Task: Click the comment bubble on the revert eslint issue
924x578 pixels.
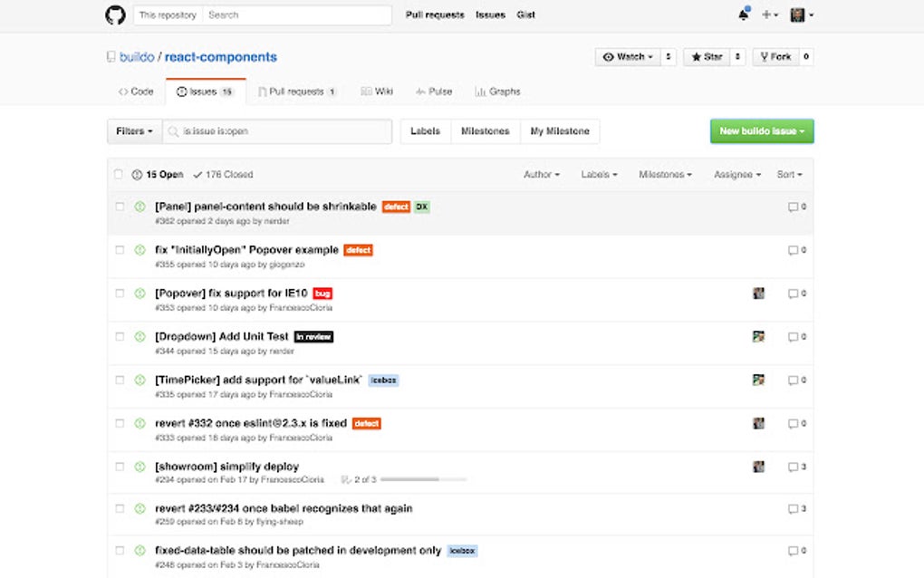Action: click(794, 423)
